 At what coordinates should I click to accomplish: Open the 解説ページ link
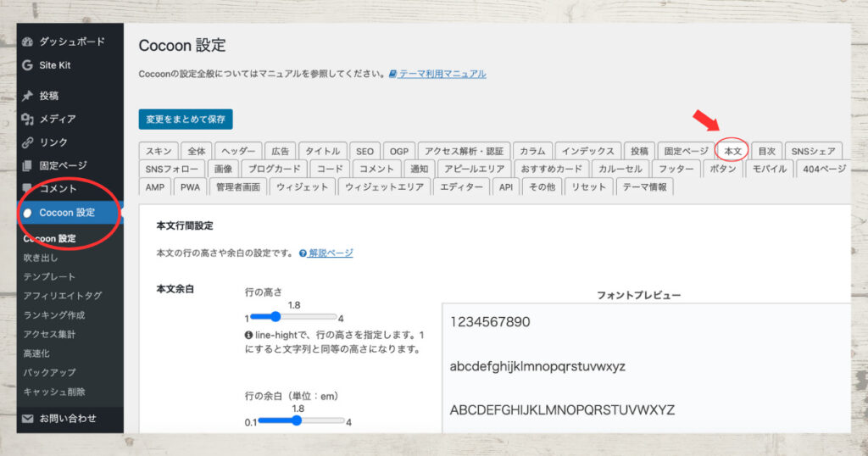click(x=331, y=253)
